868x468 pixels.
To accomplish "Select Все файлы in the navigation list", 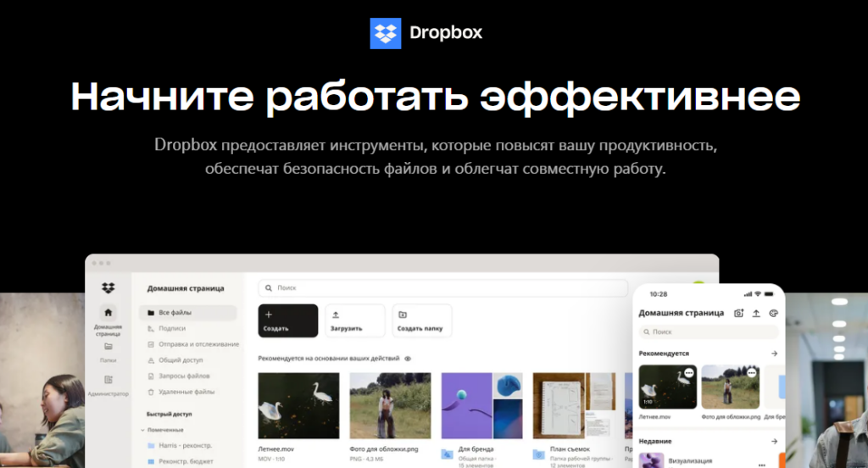I will [x=187, y=312].
